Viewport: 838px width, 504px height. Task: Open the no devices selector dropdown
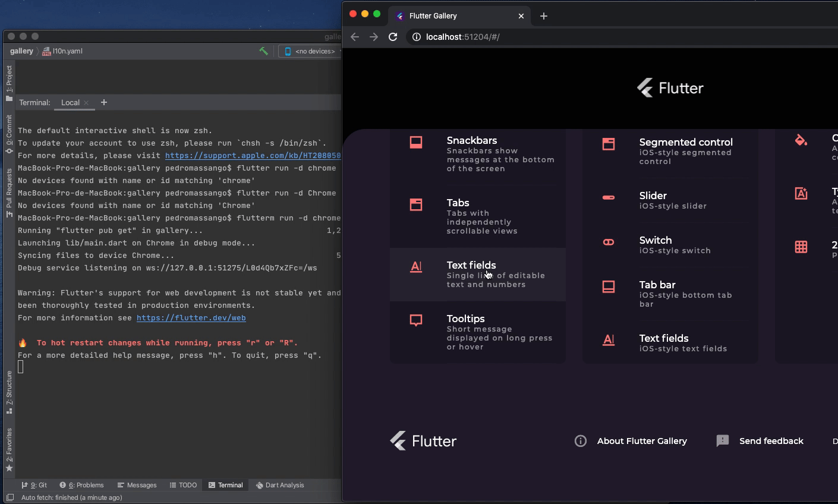(310, 51)
